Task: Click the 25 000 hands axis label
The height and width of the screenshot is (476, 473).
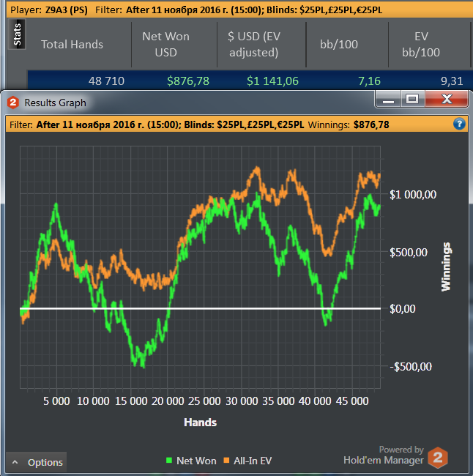Action: click(x=204, y=401)
